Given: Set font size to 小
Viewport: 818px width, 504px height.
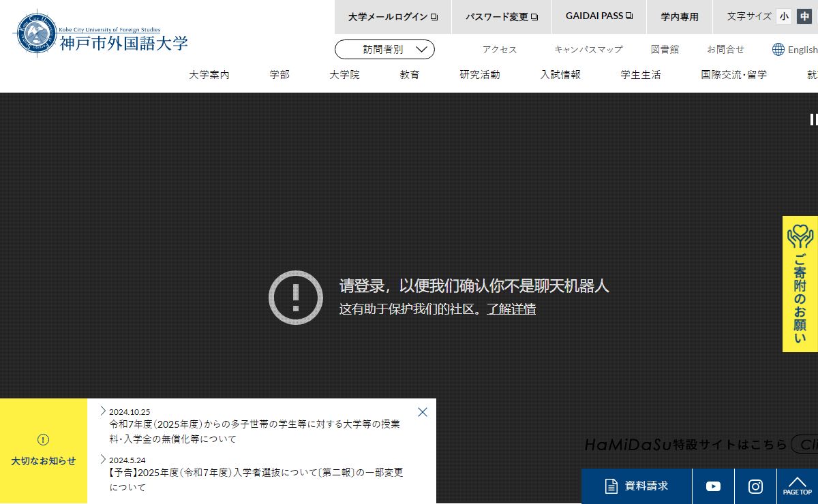Looking at the screenshot, I should click(x=784, y=16).
